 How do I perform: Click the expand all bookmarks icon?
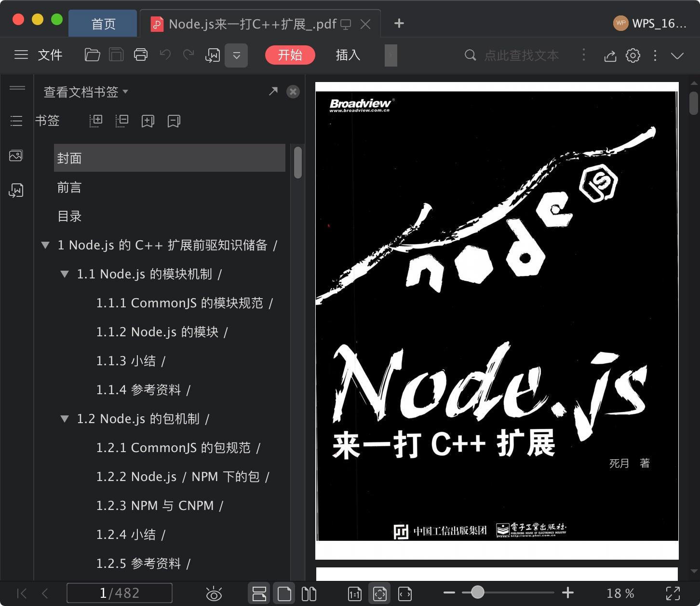(96, 121)
